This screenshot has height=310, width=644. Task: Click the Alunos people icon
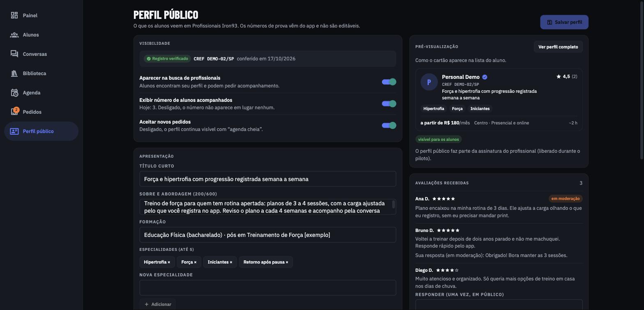coord(14,35)
